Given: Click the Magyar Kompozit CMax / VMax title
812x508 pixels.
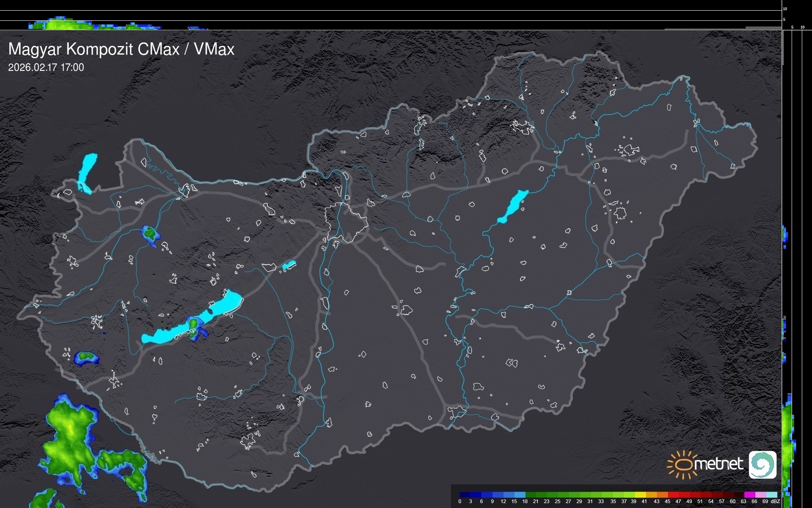Looking at the screenshot, I should point(121,49).
